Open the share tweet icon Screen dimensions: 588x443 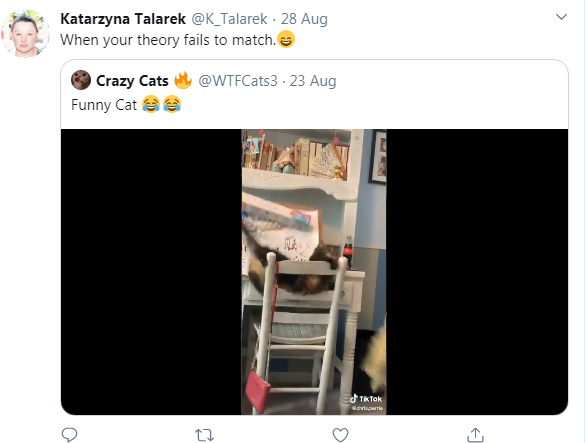[475, 435]
